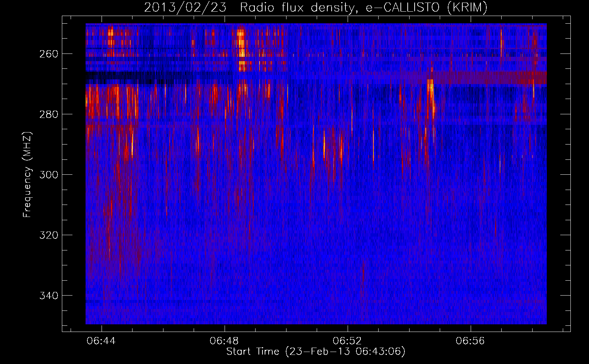Click the plot title text e-CALLISTO (KRIM)
The width and height of the screenshot is (589, 364).
(x=427, y=7)
